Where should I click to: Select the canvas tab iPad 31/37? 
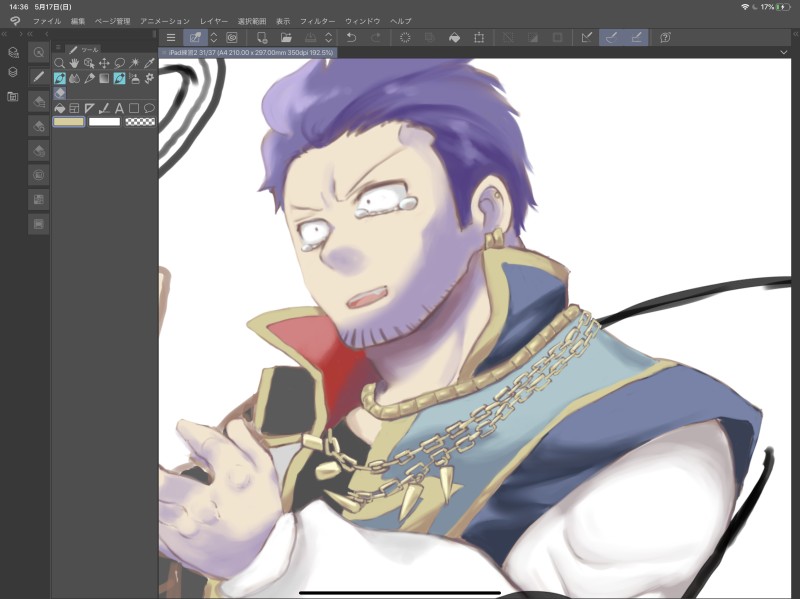point(248,52)
